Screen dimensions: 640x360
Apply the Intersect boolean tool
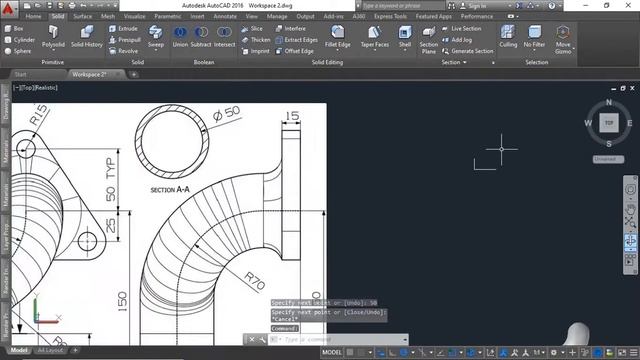click(x=224, y=36)
